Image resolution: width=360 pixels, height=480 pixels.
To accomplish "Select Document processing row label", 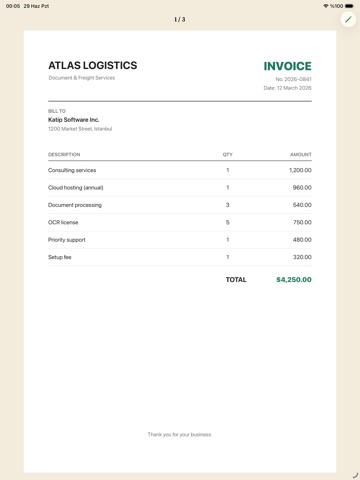I will pyautogui.click(x=75, y=205).
